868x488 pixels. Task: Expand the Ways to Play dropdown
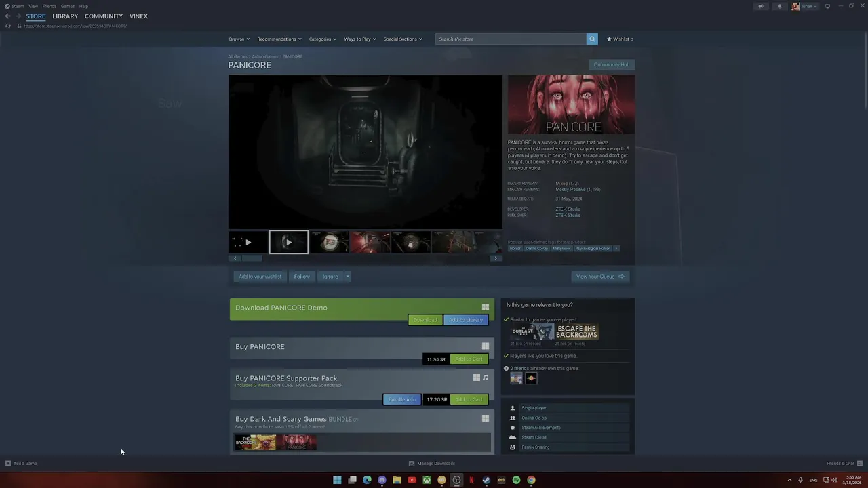tap(360, 39)
